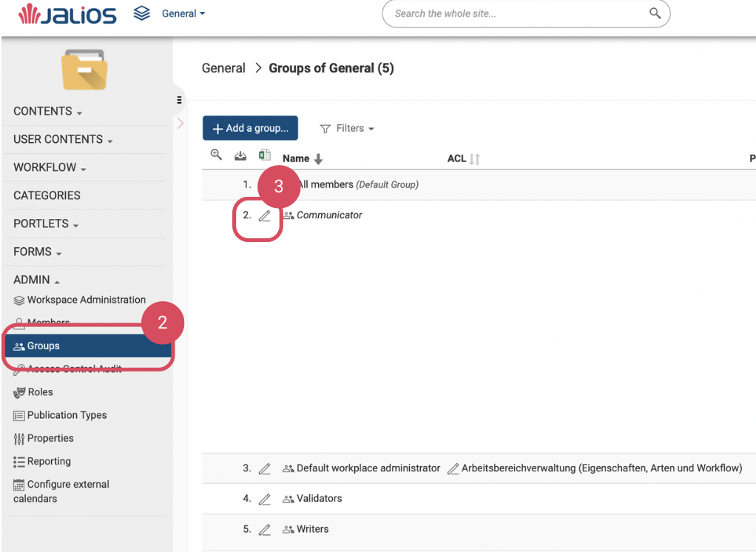Click the download tray icon above the list
Screen dimensions: 756x552
point(240,156)
